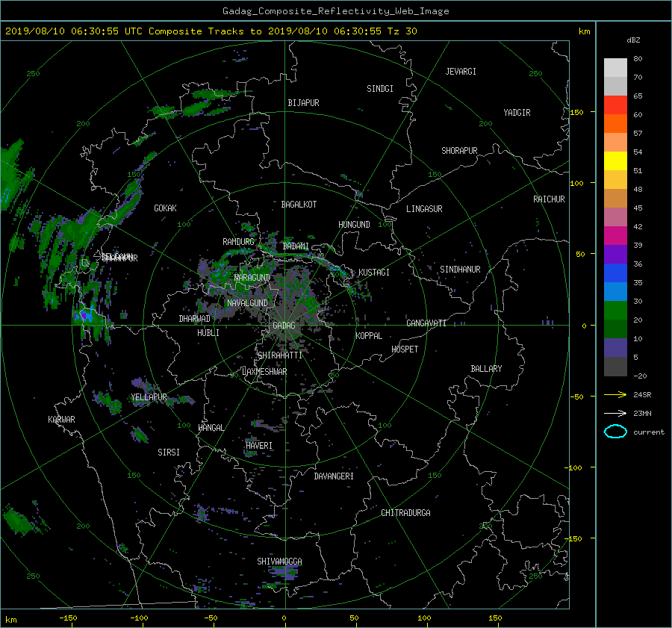Click the LINGASUR city label
The image size is (672, 628).
424,209
